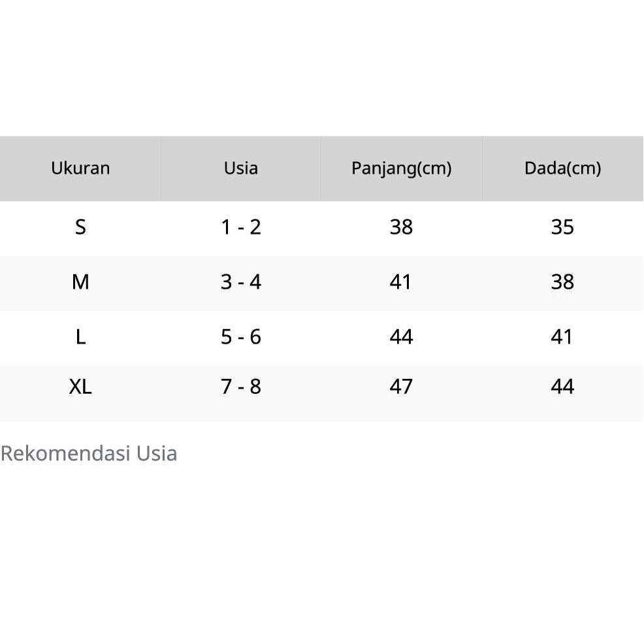
Task: Select the Dada(cm) column header
Action: coord(562,169)
